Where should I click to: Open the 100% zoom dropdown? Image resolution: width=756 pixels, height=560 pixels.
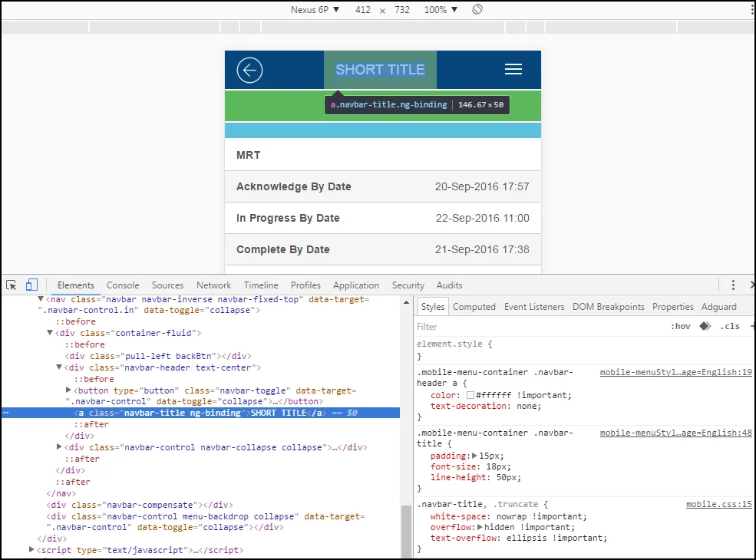click(441, 10)
